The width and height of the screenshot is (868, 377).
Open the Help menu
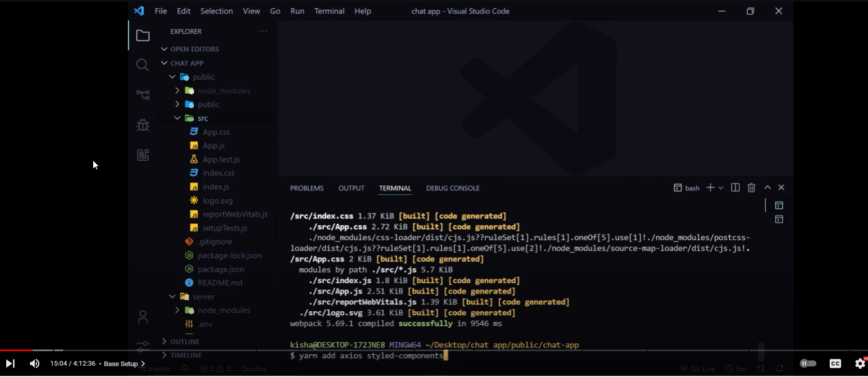(363, 11)
